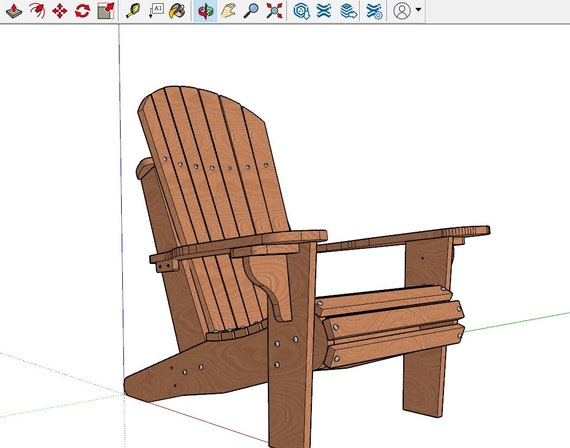Expand the account dropdown arrow
The height and width of the screenshot is (448, 570).
418,10
